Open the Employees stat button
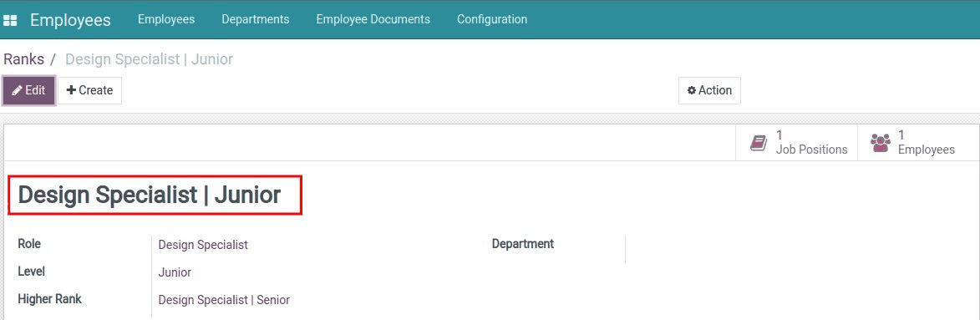980x320 pixels. tap(918, 143)
